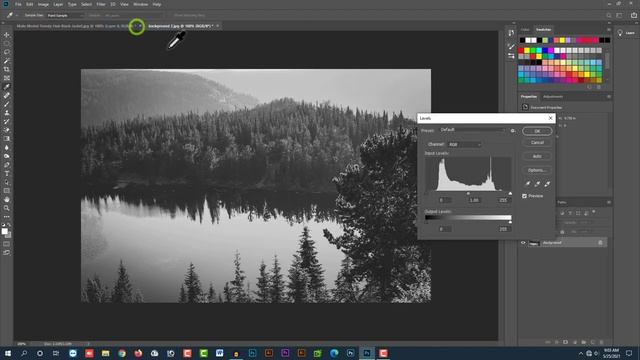640x360 pixels.
Task: Open the eyedropper tool preset picker arrow
Action: (17, 15)
